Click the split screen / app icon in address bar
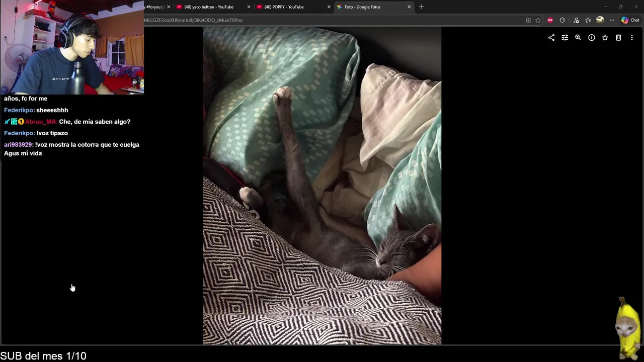 tap(528, 20)
